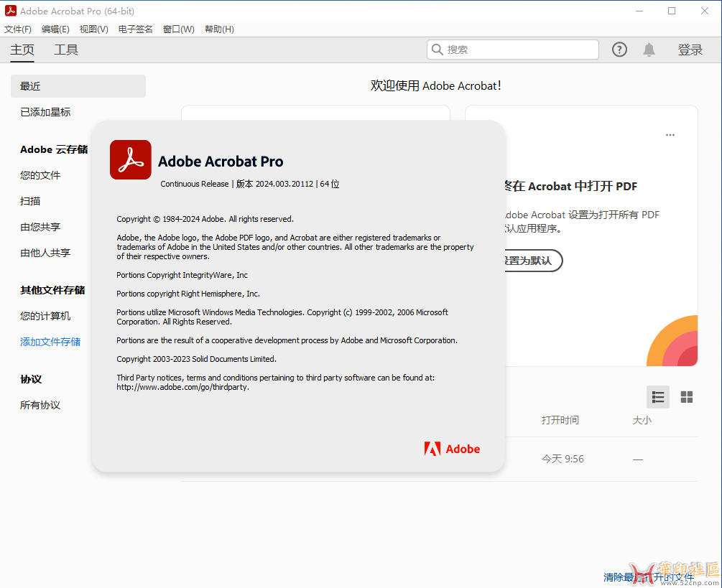Open the 视图(V) menu
This screenshot has height=588, width=722.
pyautogui.click(x=94, y=29)
